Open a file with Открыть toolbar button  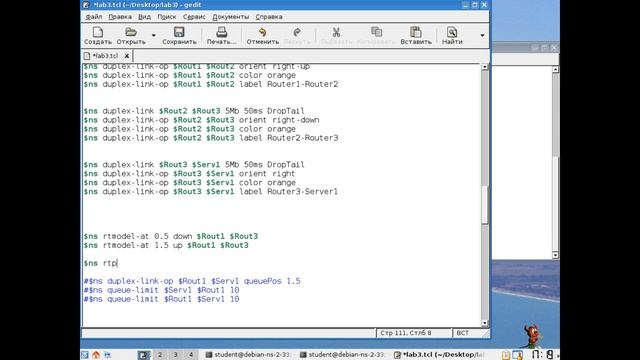point(131,36)
